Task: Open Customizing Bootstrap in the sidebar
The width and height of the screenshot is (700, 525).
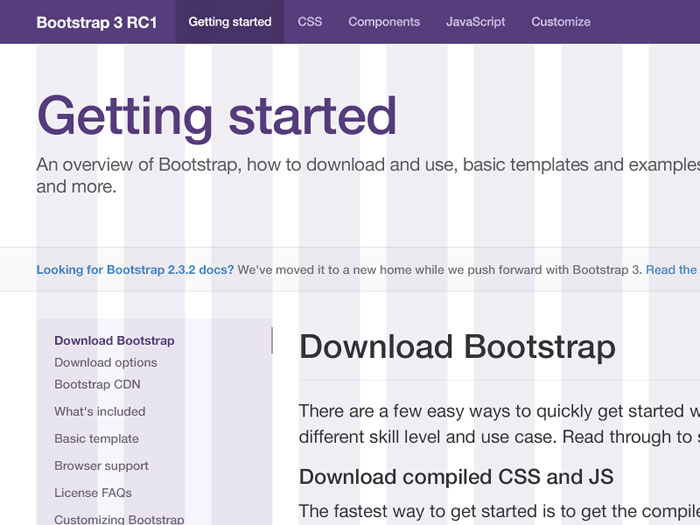Action: pos(119,519)
